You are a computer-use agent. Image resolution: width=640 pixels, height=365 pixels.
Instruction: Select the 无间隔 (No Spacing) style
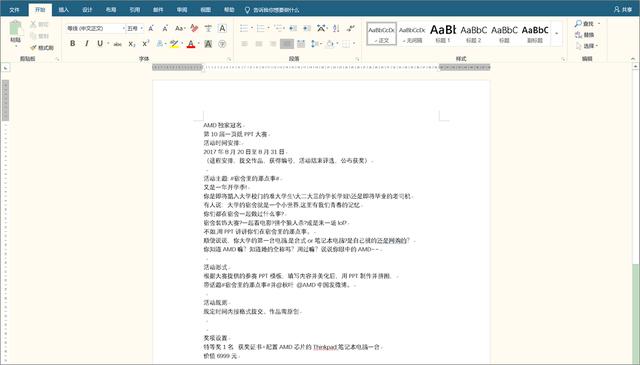[x=412, y=33]
